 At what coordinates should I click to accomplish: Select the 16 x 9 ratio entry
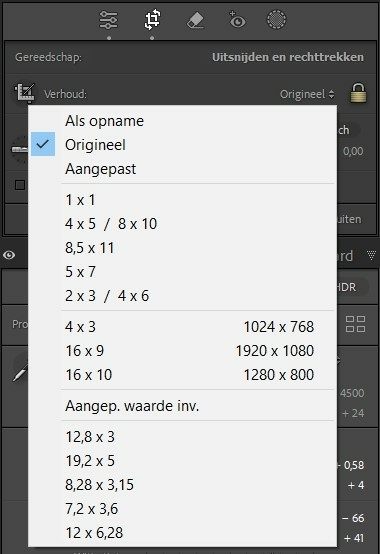tap(182, 351)
